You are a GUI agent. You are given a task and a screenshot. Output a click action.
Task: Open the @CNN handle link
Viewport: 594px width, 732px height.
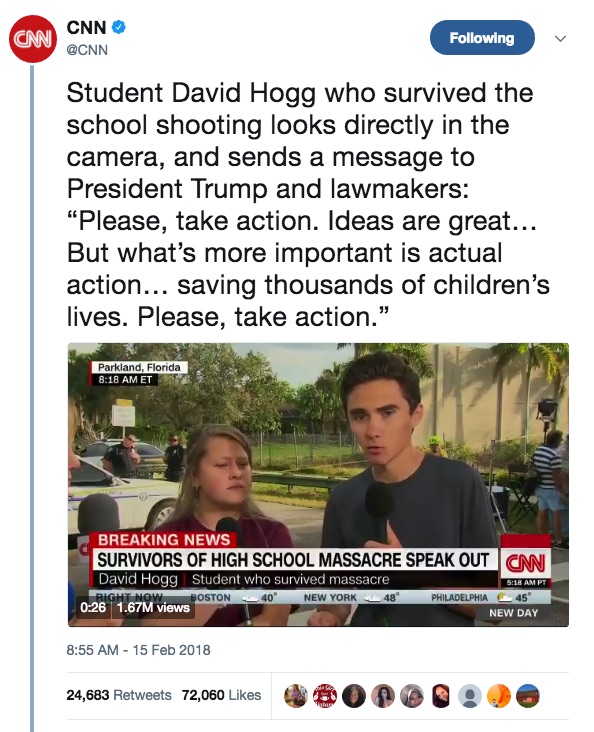click(87, 50)
